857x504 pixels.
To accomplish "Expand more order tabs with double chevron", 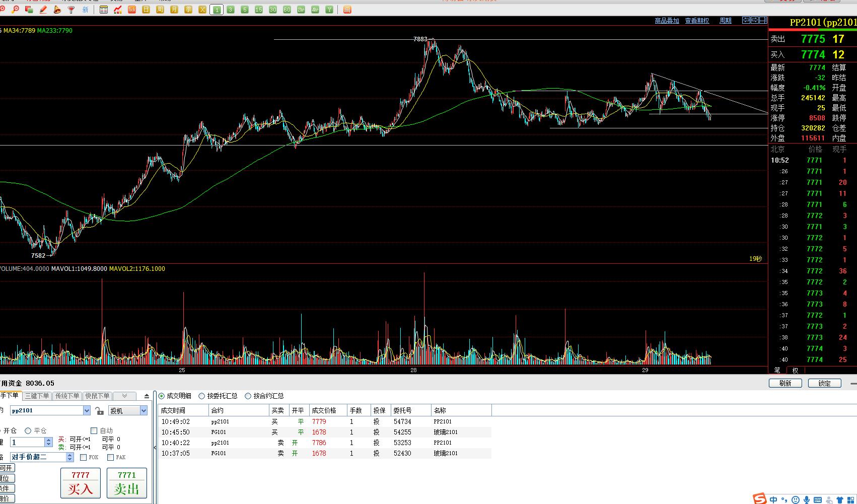I will click(x=125, y=396).
